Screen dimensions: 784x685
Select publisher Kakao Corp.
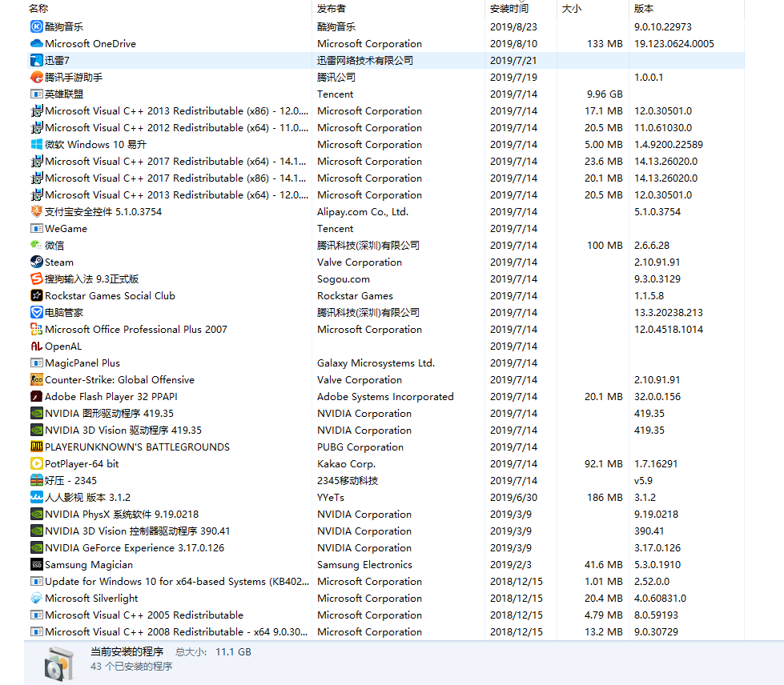point(346,463)
